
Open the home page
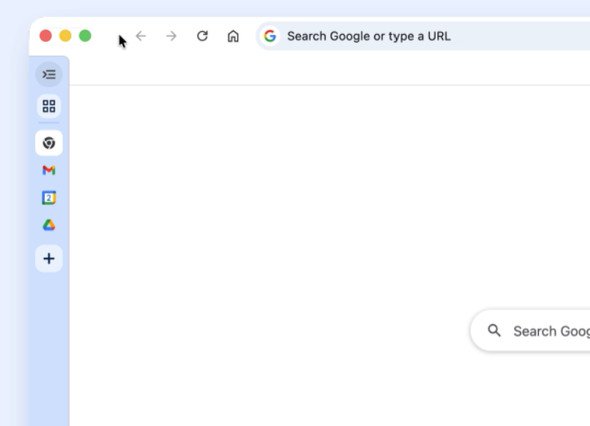[x=233, y=36]
